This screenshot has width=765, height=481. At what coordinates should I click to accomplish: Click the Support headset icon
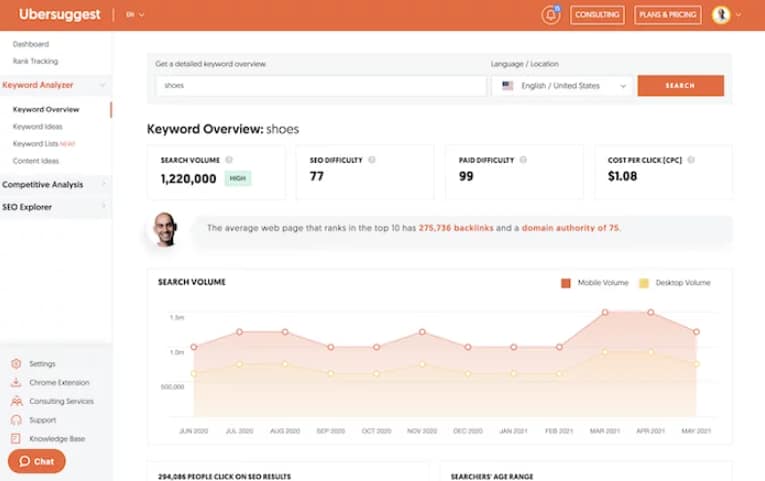coord(16,420)
